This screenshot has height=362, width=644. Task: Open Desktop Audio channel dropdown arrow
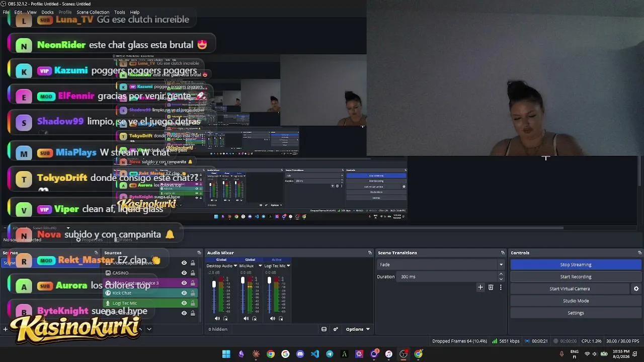click(x=235, y=266)
